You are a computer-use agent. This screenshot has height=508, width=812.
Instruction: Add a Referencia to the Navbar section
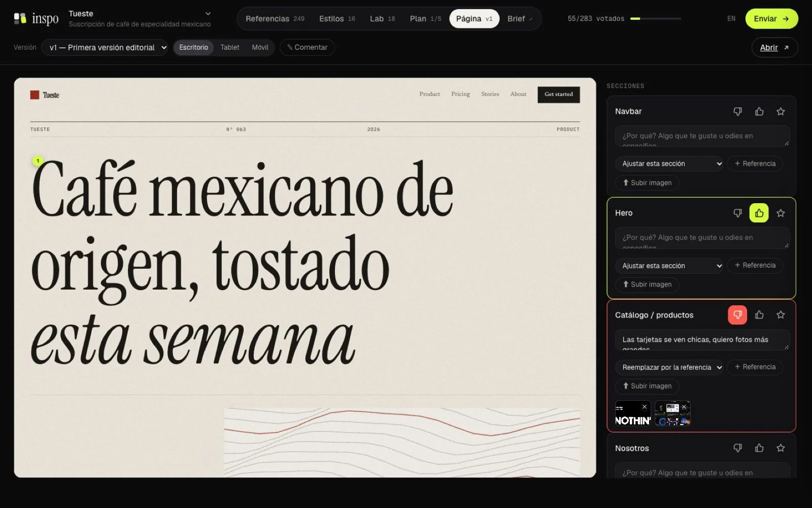coord(755,164)
